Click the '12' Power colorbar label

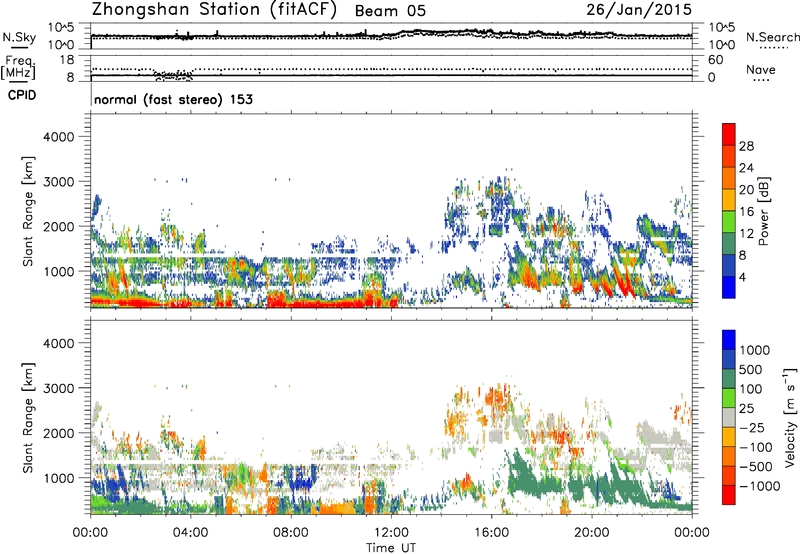tap(746, 234)
